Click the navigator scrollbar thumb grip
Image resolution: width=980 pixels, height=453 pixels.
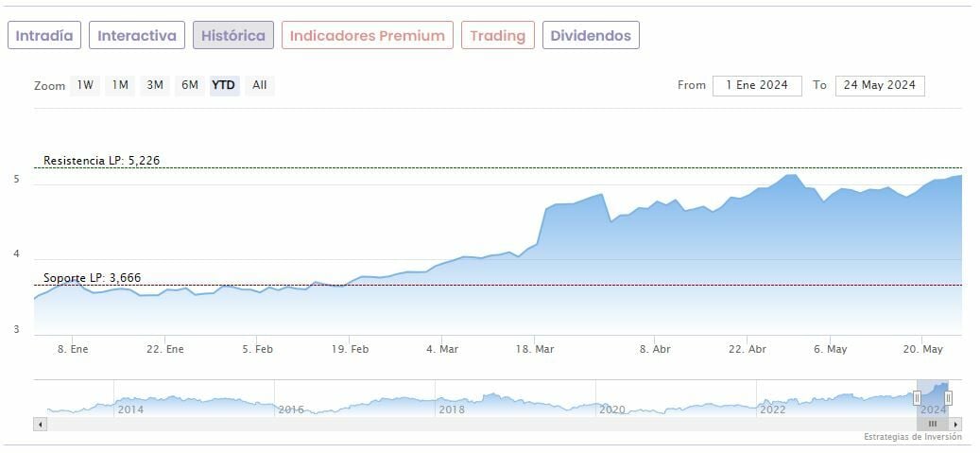933,425
